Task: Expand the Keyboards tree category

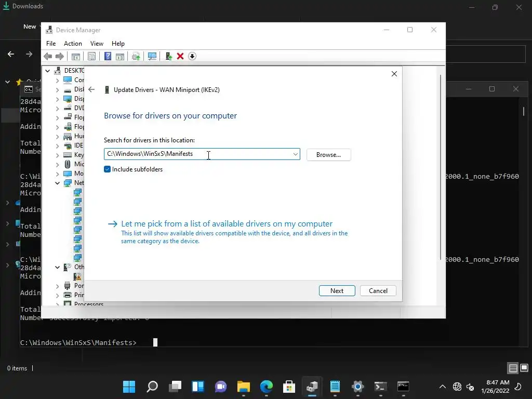Action: click(x=57, y=155)
